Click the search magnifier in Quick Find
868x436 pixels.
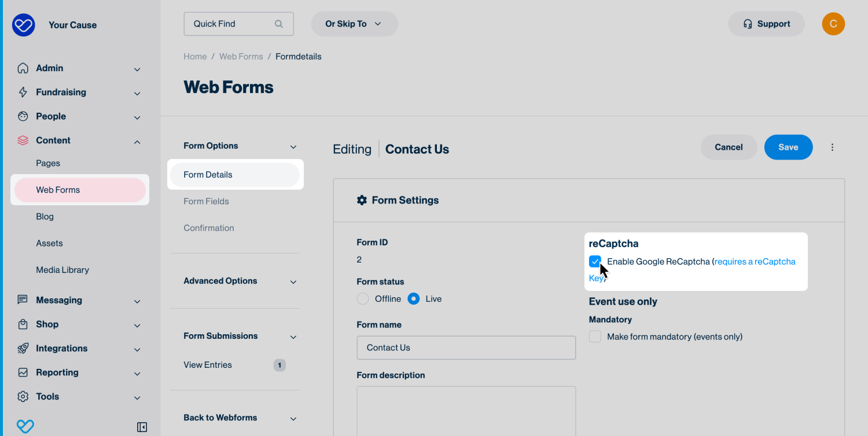pos(279,24)
